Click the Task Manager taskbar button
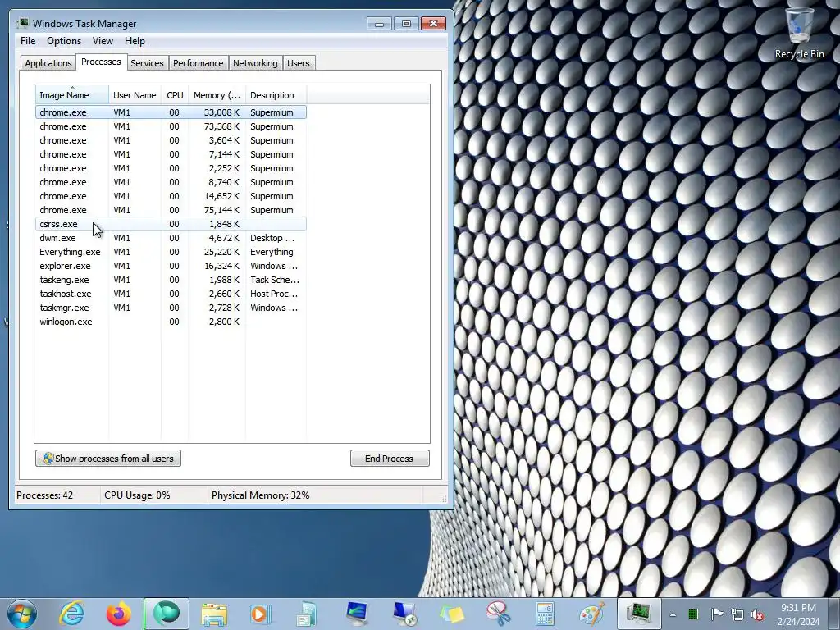 pyautogui.click(x=639, y=614)
